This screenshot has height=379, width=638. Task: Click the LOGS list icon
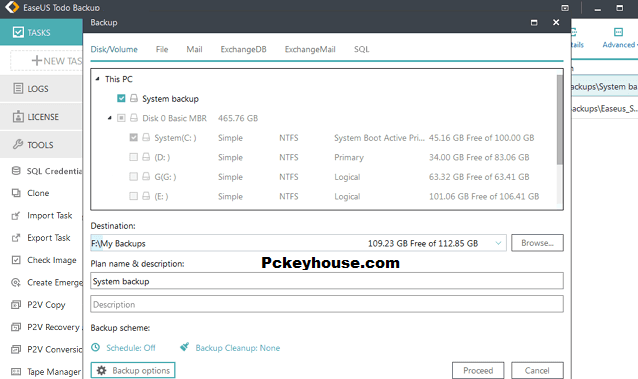click(x=18, y=88)
